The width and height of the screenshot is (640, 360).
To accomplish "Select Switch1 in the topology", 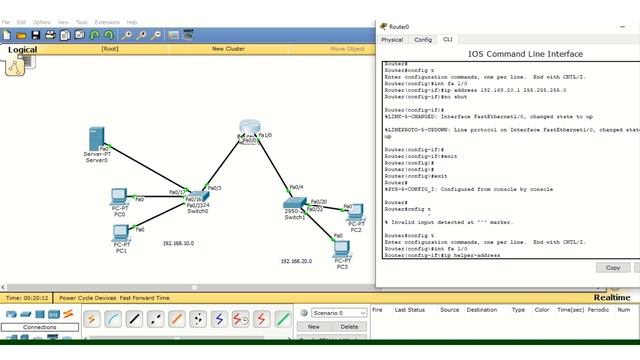I will coord(295,203).
